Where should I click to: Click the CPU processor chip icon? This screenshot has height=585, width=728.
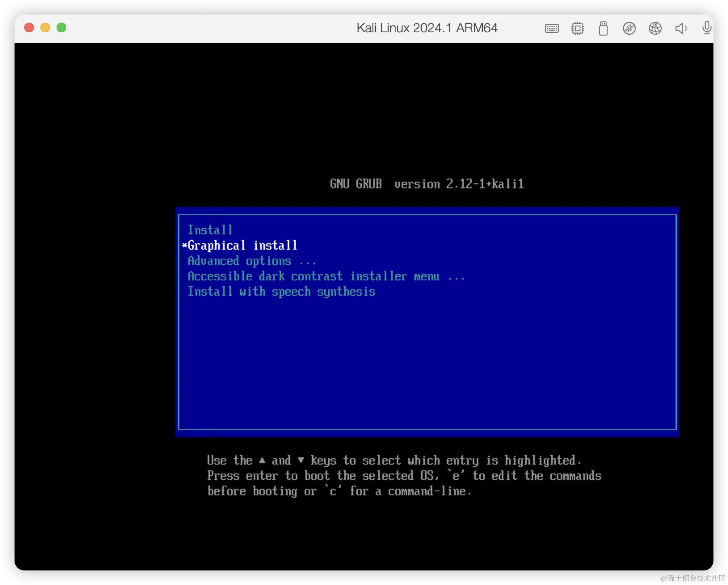[578, 28]
